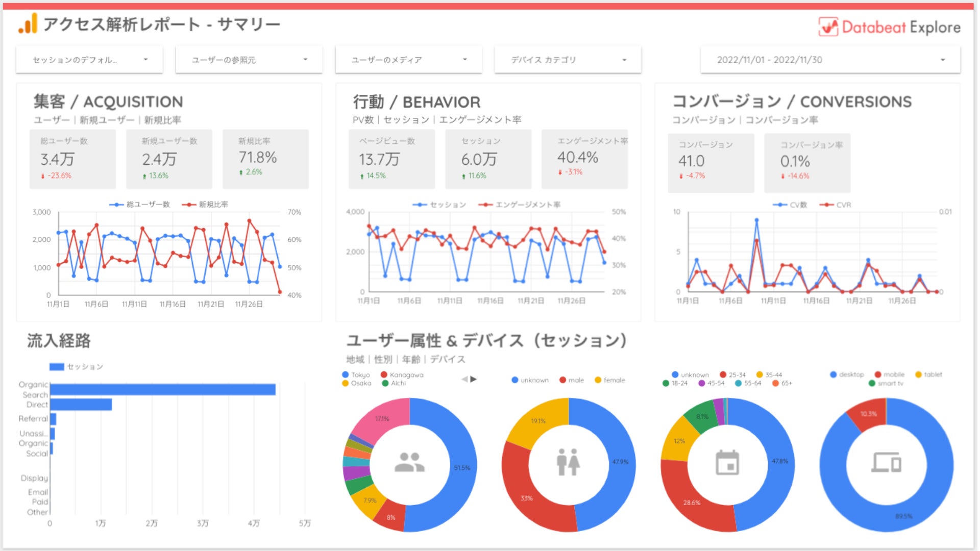Open the デバイス カテゴリ filter
This screenshot has width=980, height=551.
(x=568, y=60)
